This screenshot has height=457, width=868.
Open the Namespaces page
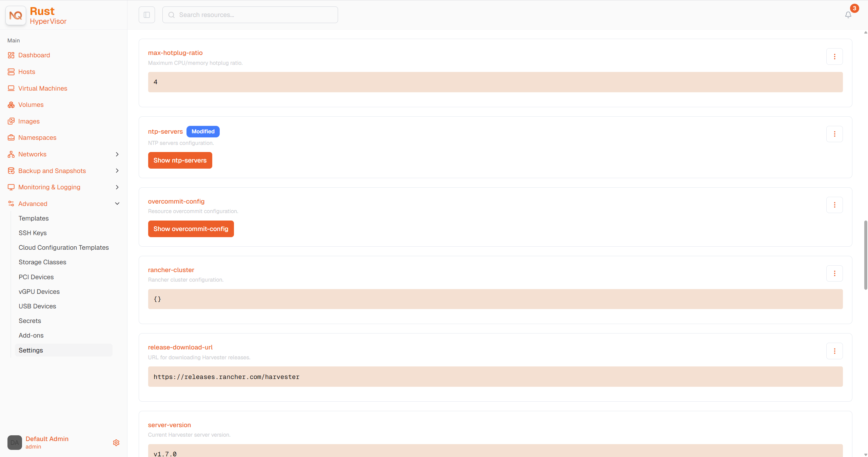click(x=37, y=138)
